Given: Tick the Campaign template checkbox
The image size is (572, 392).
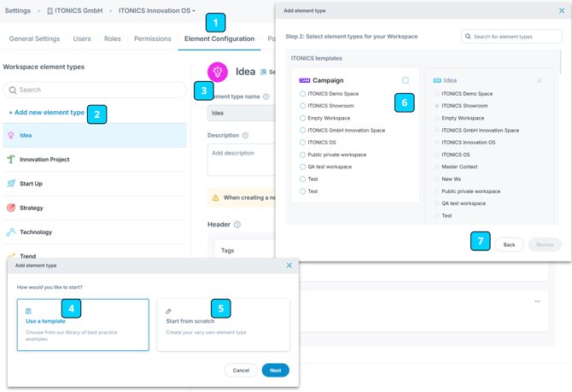Looking at the screenshot, I should click(x=406, y=80).
